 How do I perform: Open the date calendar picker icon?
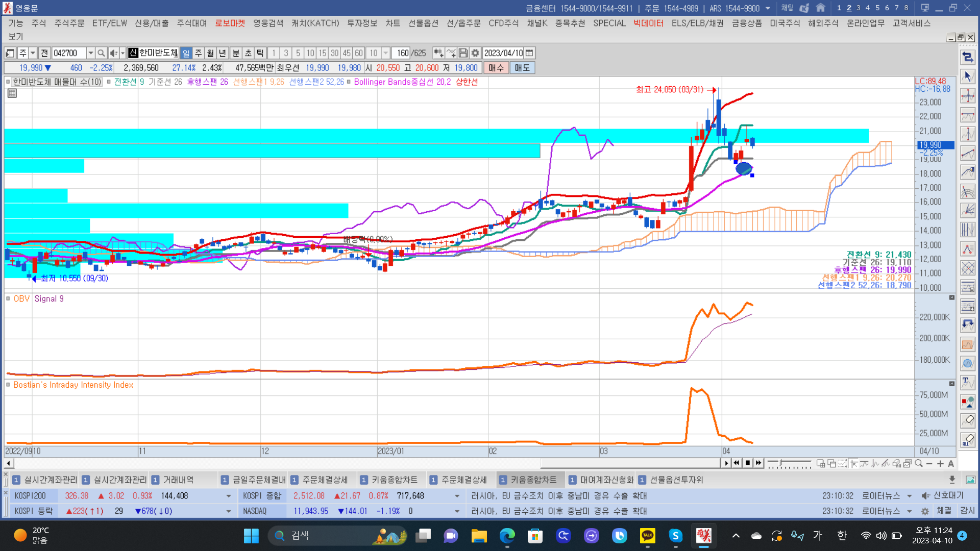pyautogui.click(x=529, y=53)
